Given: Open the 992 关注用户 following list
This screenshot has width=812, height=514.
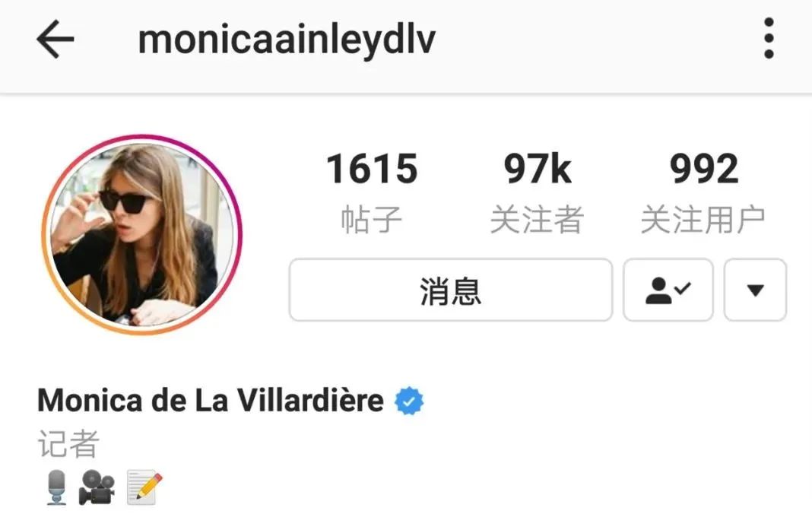Looking at the screenshot, I should (x=703, y=192).
